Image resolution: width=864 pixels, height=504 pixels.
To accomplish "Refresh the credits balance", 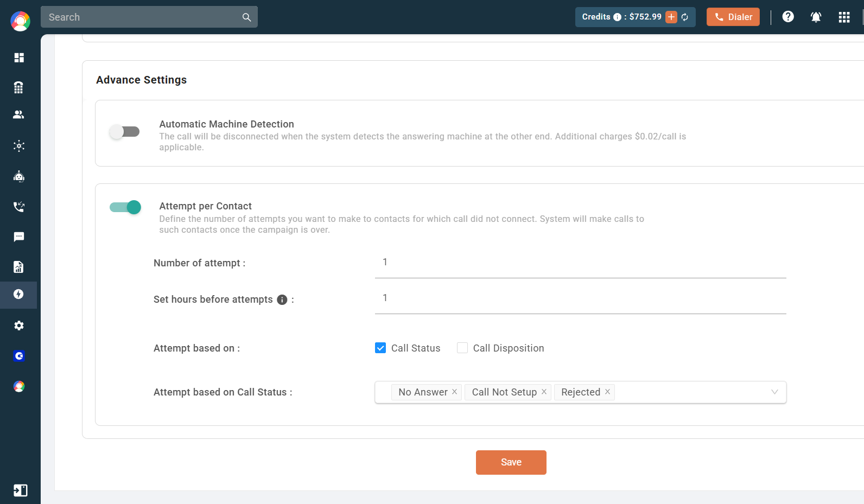I will (x=685, y=17).
